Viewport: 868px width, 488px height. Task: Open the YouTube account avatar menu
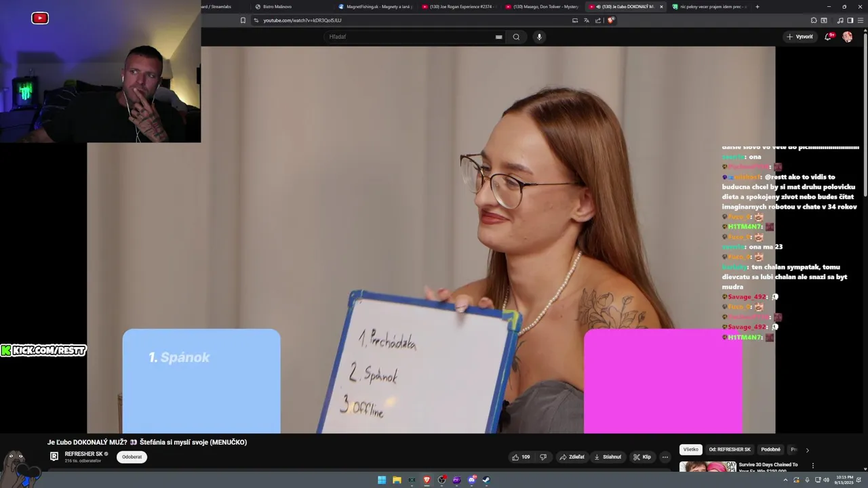[x=847, y=37]
